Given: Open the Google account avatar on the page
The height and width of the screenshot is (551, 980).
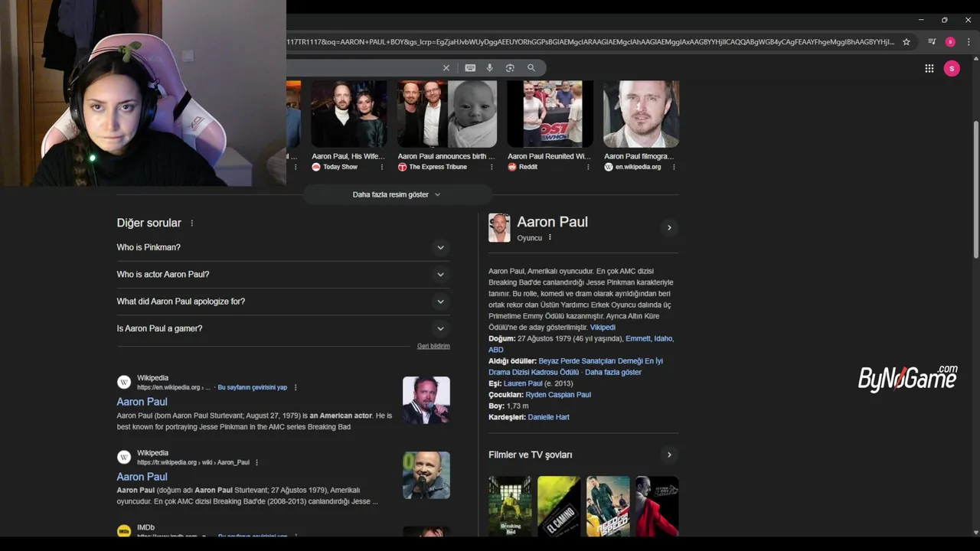Looking at the screenshot, I should tap(952, 69).
